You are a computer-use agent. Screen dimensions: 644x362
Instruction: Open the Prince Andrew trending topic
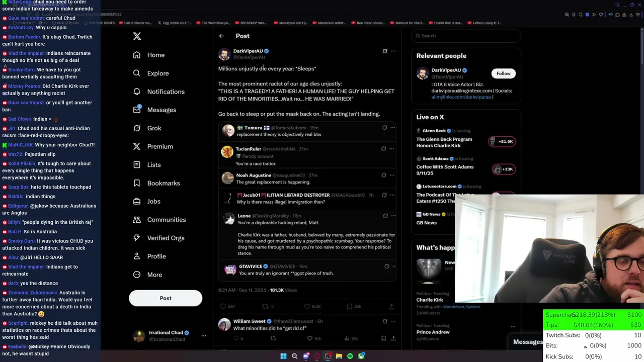coord(433,332)
